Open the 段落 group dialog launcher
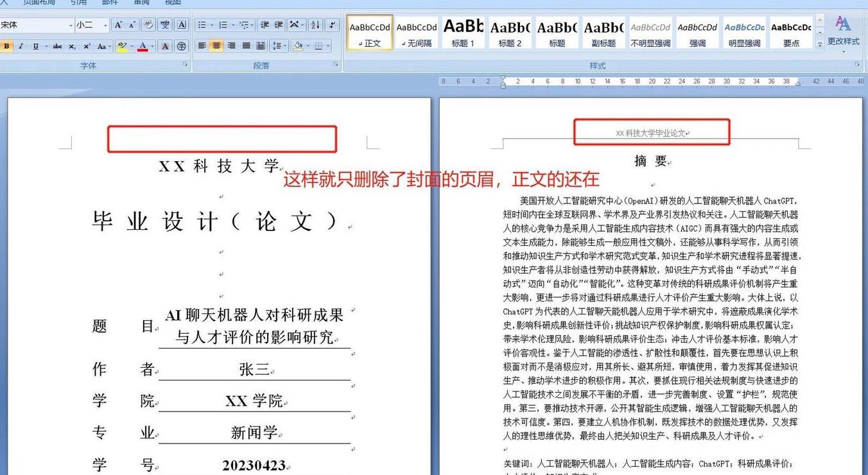The width and height of the screenshot is (868, 475). [335, 64]
